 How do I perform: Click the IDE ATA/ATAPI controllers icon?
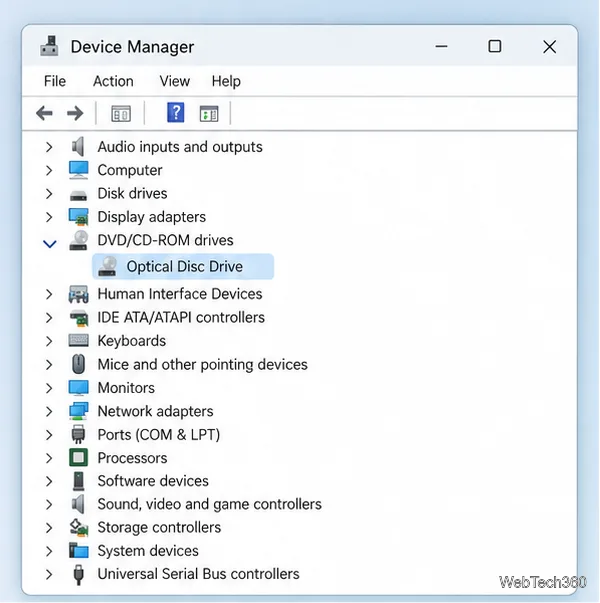pos(79,318)
